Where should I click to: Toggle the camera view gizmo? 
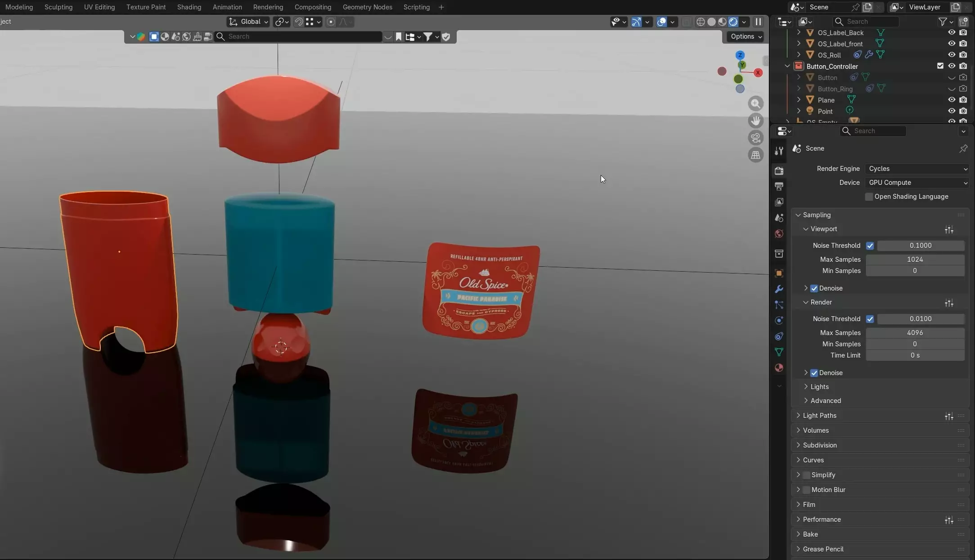756,138
